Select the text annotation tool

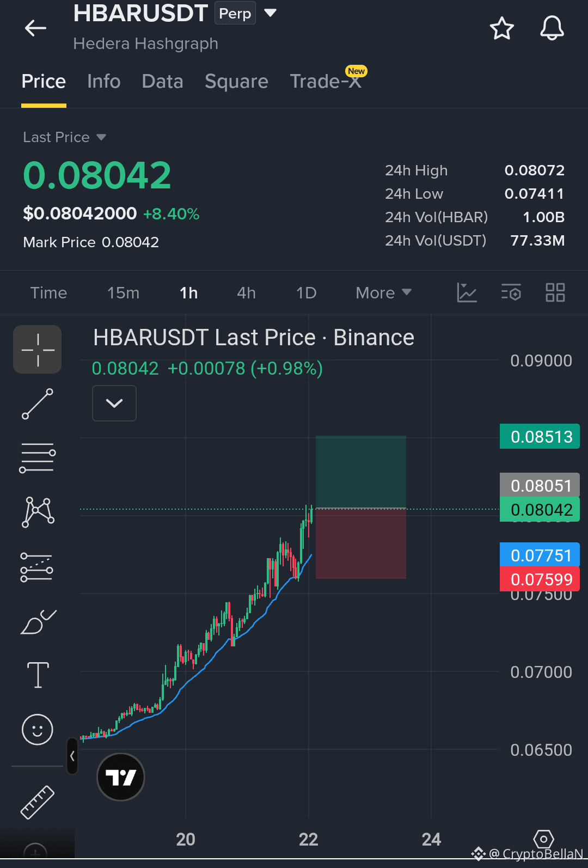38,675
